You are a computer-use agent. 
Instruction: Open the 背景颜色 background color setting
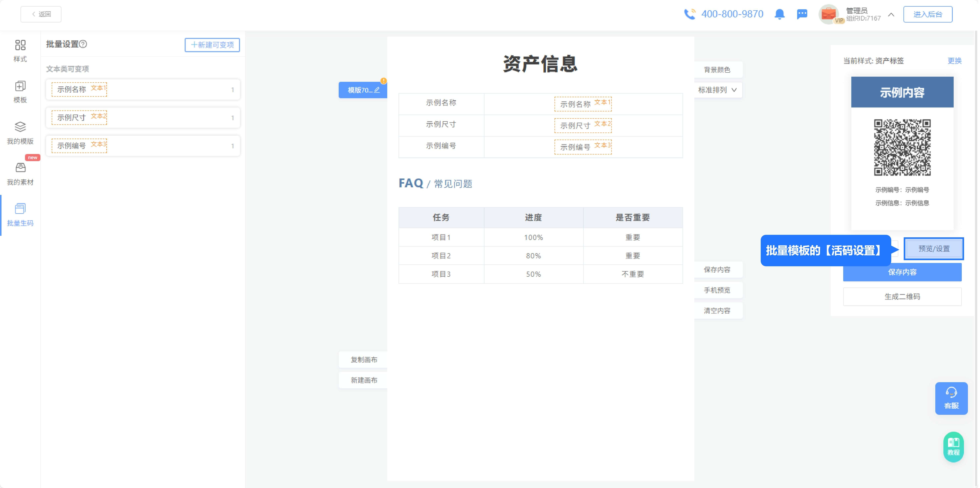[717, 69]
